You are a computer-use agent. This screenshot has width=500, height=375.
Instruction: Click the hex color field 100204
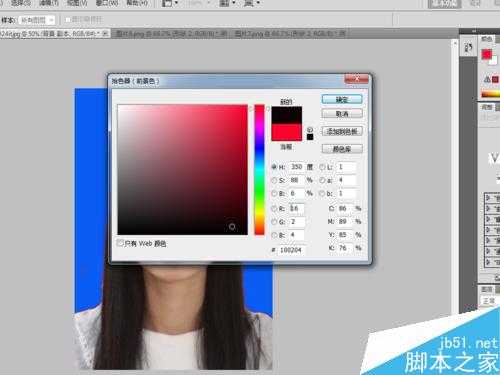click(x=291, y=250)
